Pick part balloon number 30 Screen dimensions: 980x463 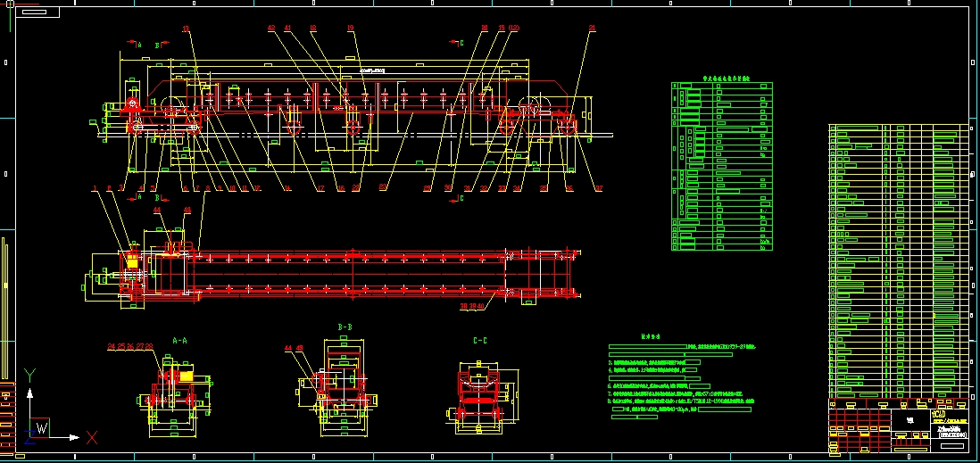[448, 189]
